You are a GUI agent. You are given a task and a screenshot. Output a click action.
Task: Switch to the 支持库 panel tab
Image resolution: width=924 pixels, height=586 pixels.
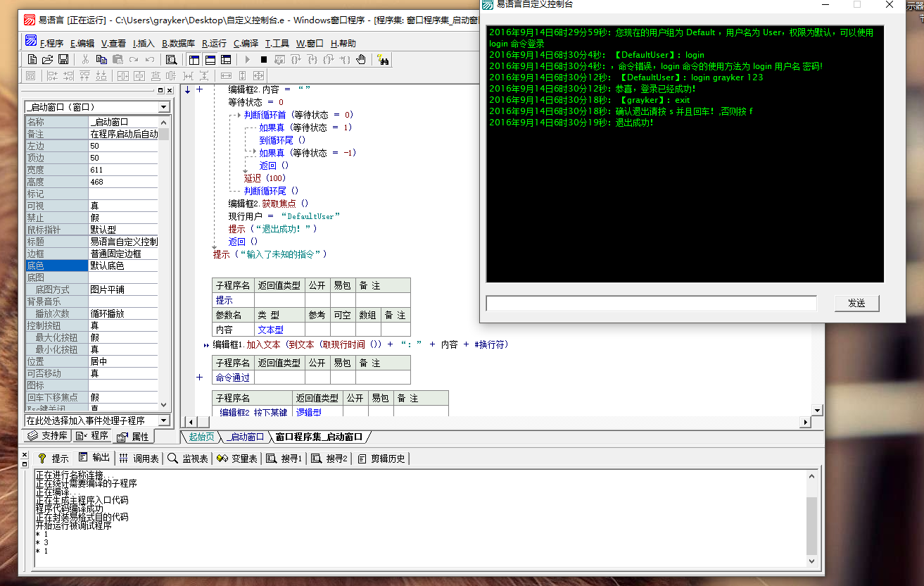(x=48, y=436)
